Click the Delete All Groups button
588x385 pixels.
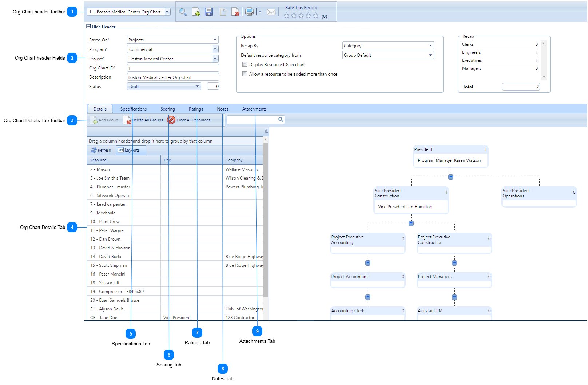point(143,120)
